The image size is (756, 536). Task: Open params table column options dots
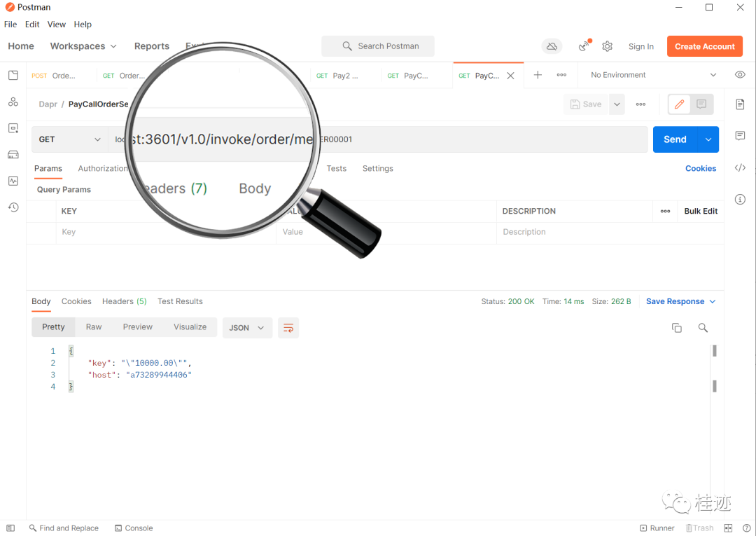[x=666, y=212]
